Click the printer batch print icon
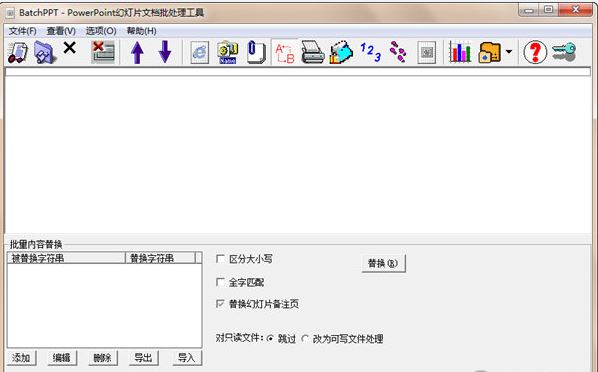 pyautogui.click(x=313, y=52)
